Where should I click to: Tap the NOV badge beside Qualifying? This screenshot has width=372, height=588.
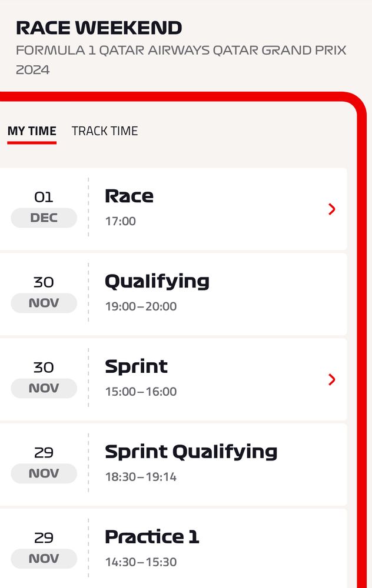click(x=44, y=303)
